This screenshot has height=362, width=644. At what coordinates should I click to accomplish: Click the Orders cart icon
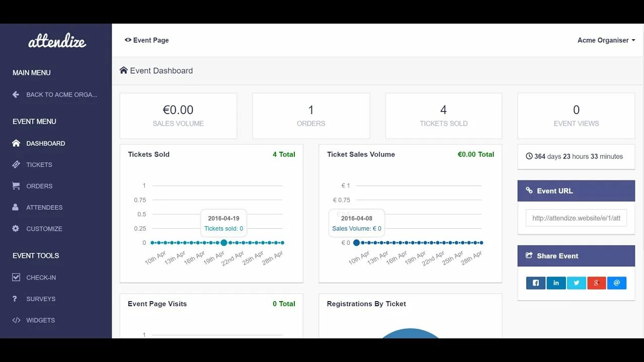coord(16,186)
